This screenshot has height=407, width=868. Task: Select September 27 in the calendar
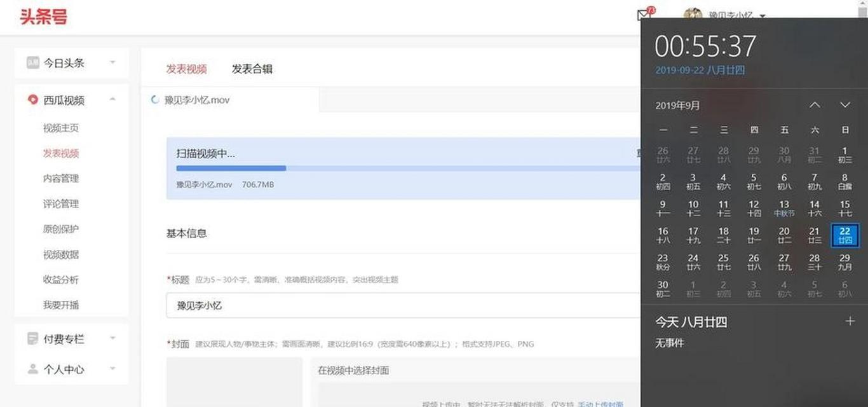pos(784,262)
